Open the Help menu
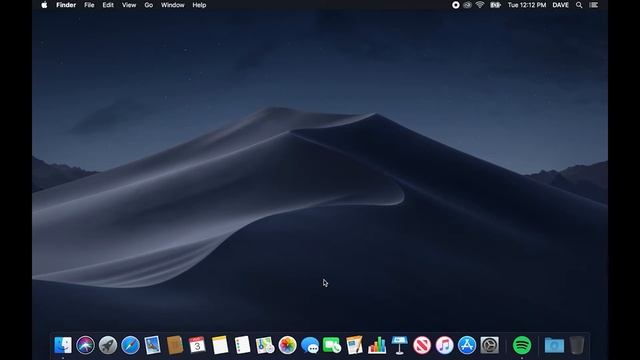The height and width of the screenshot is (360, 640). click(199, 5)
